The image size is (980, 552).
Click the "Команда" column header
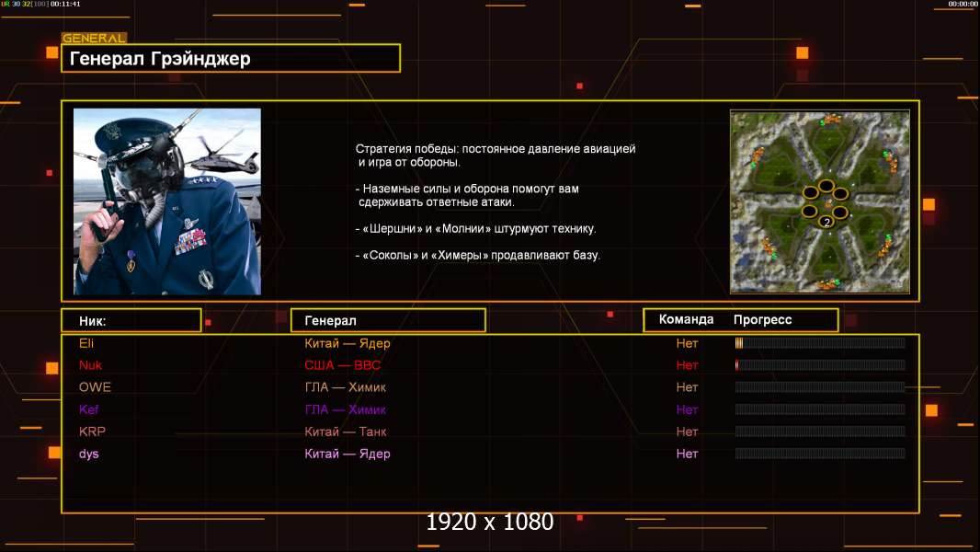point(686,319)
